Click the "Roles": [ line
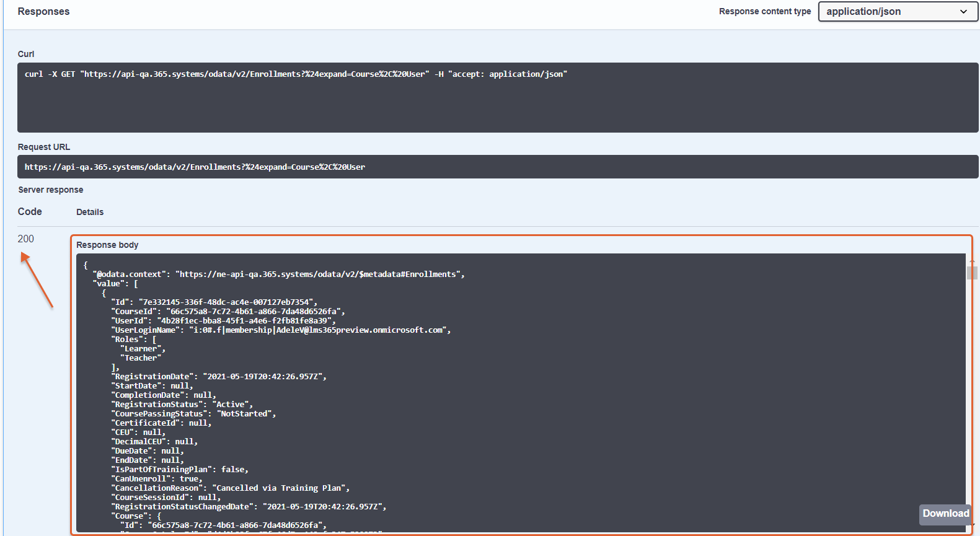Image resolution: width=980 pixels, height=536 pixels. pyautogui.click(x=134, y=340)
